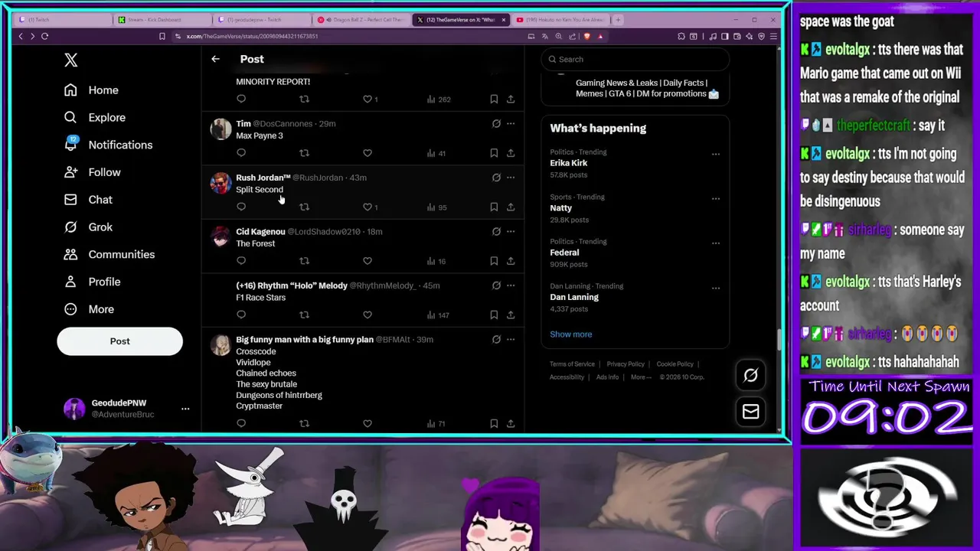This screenshot has width=980, height=551.
Task: Open more options on Rhythm Melody's post
Action: [x=511, y=285]
